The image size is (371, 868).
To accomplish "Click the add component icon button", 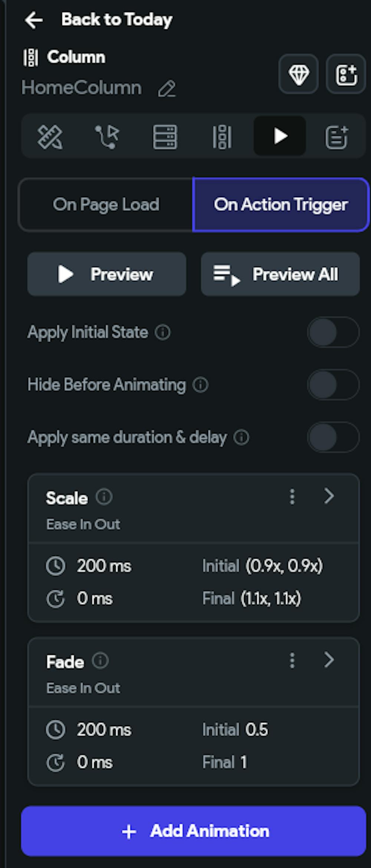I will [x=346, y=74].
